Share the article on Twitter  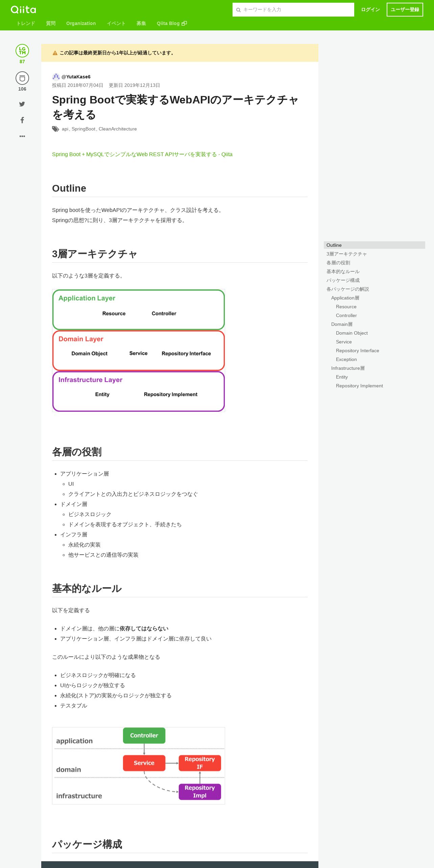pyautogui.click(x=22, y=104)
